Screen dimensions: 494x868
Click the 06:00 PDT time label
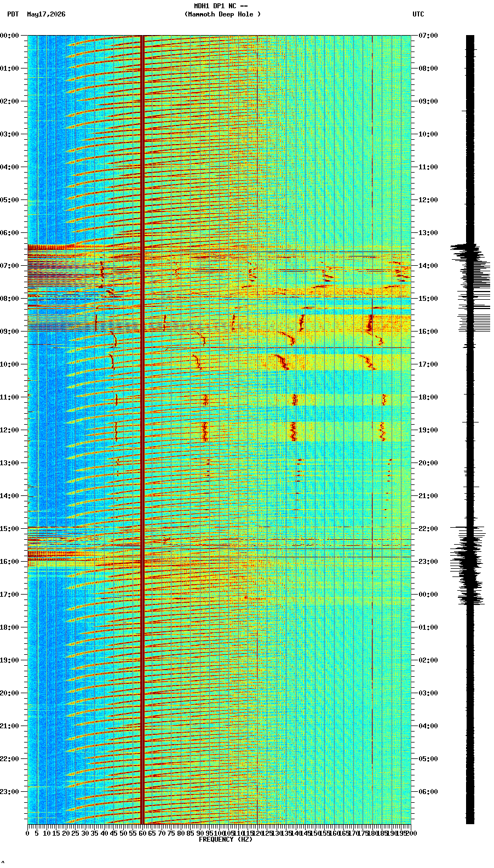9,233
